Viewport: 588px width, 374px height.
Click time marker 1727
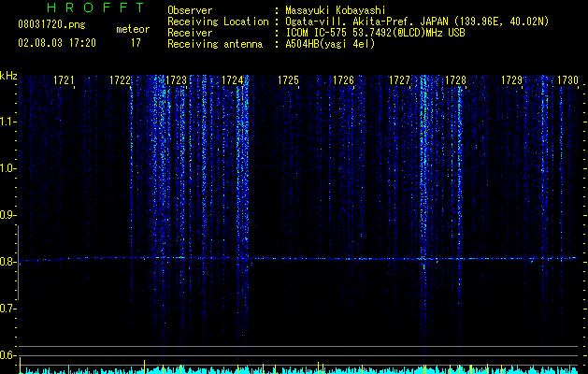coord(399,80)
